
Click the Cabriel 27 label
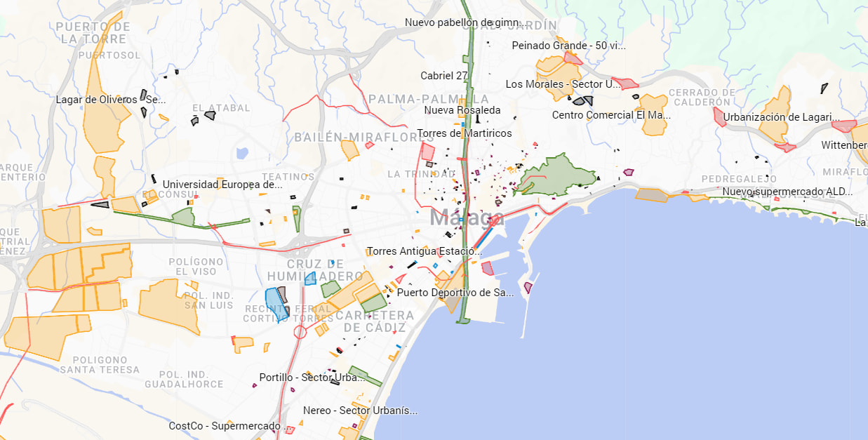[444, 76]
